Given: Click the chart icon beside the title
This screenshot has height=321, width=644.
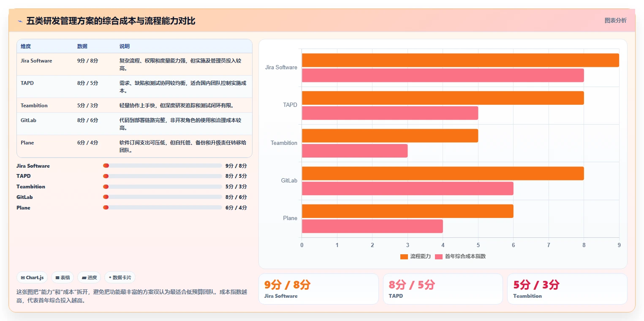Looking at the screenshot, I should click(x=20, y=21).
